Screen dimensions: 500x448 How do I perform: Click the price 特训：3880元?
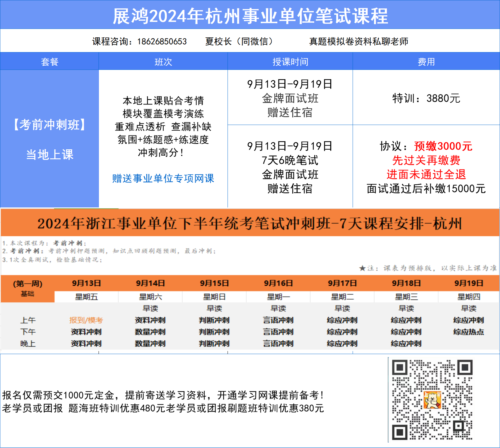(x=426, y=98)
